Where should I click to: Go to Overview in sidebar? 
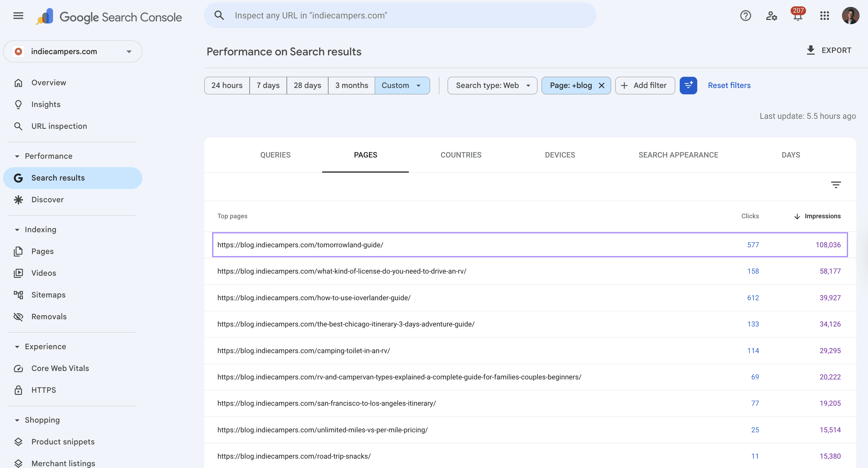tap(73, 83)
